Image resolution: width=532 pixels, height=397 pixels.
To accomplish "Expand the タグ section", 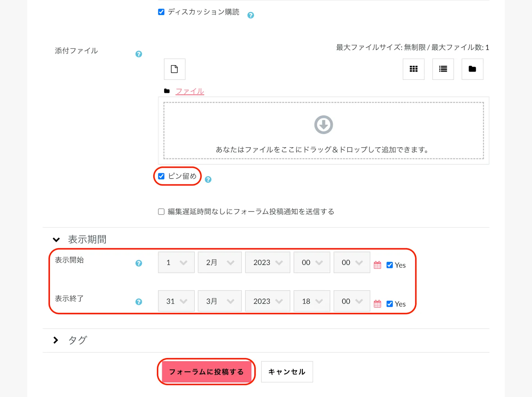I will [56, 340].
